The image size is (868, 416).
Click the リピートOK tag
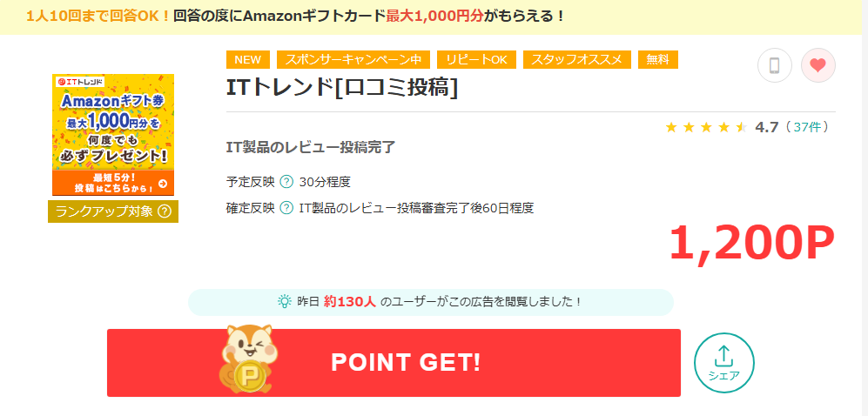point(476,60)
